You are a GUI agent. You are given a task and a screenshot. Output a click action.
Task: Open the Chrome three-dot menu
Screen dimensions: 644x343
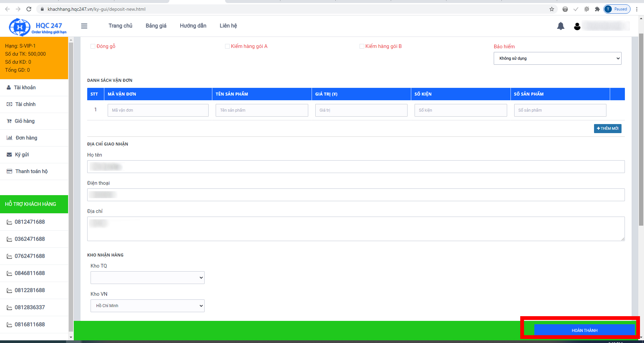point(637,9)
